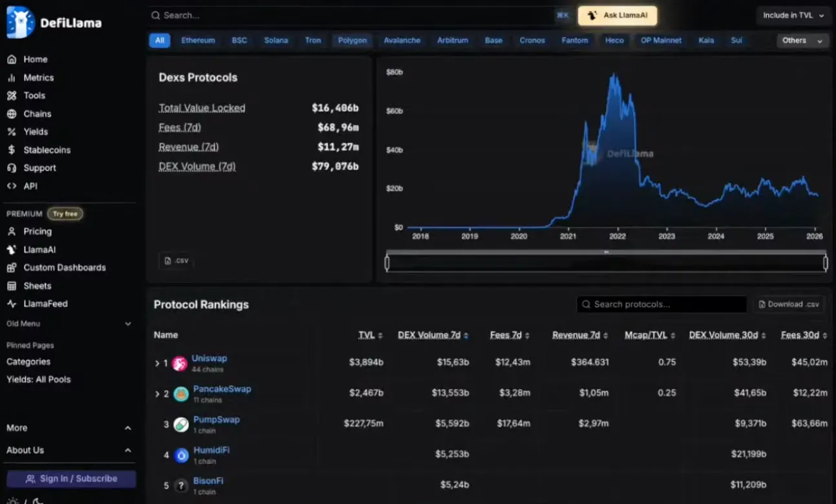Open the Others chains dropdown
The width and height of the screenshot is (836, 504).
[x=802, y=41]
